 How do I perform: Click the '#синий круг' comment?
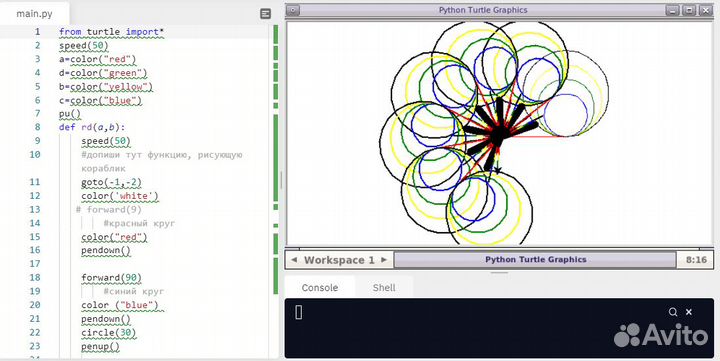(x=134, y=291)
